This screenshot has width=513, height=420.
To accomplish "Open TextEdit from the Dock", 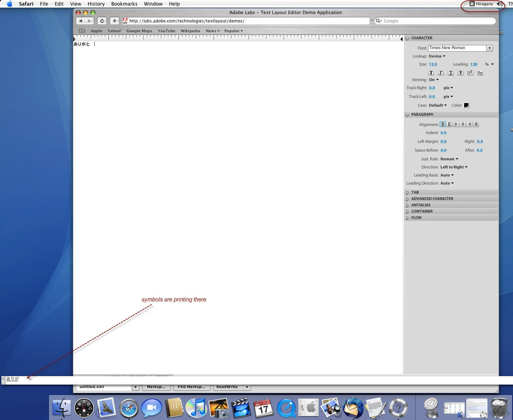I will (376, 408).
